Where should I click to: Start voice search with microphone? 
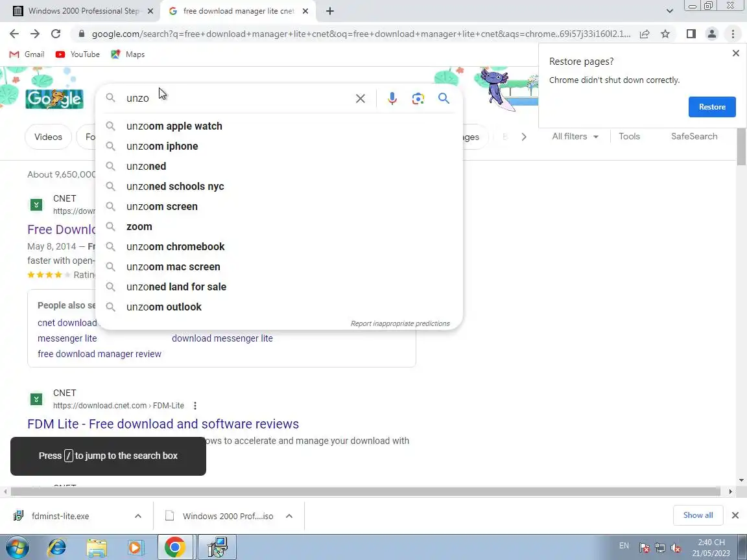tap(392, 99)
